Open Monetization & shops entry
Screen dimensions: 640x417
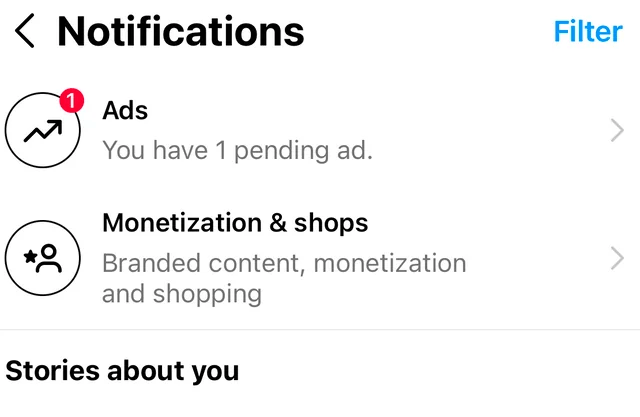pos(320,258)
